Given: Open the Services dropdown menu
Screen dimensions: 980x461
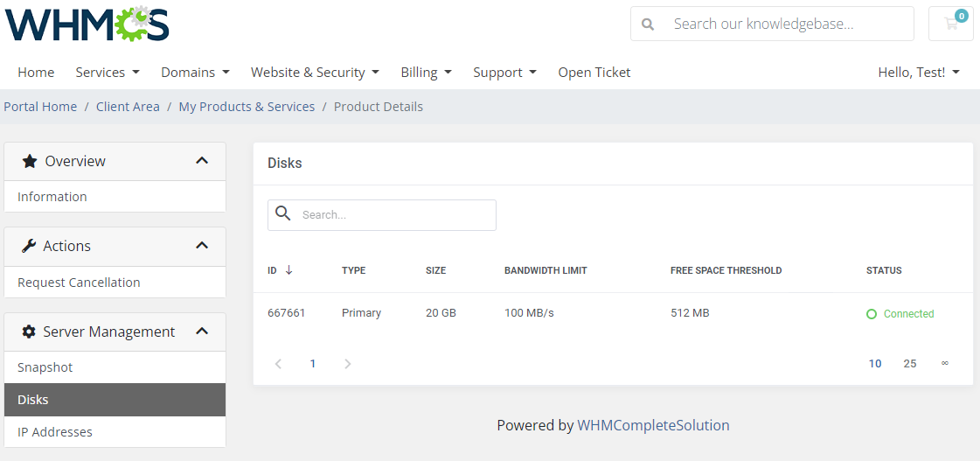Looking at the screenshot, I should coord(108,73).
